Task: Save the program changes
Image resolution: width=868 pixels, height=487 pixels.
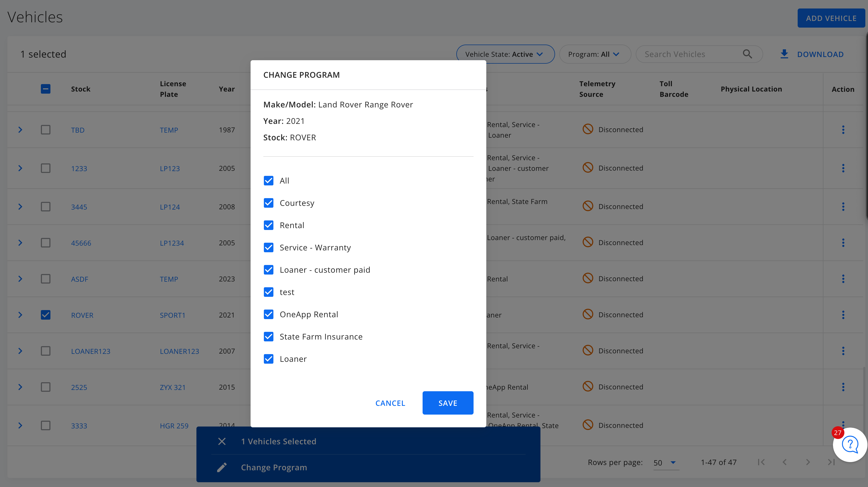Action: tap(448, 403)
